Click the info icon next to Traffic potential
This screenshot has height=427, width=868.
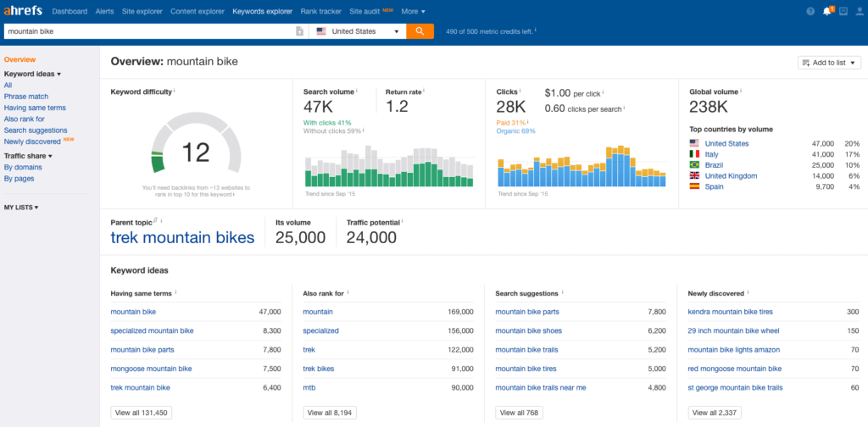(403, 221)
